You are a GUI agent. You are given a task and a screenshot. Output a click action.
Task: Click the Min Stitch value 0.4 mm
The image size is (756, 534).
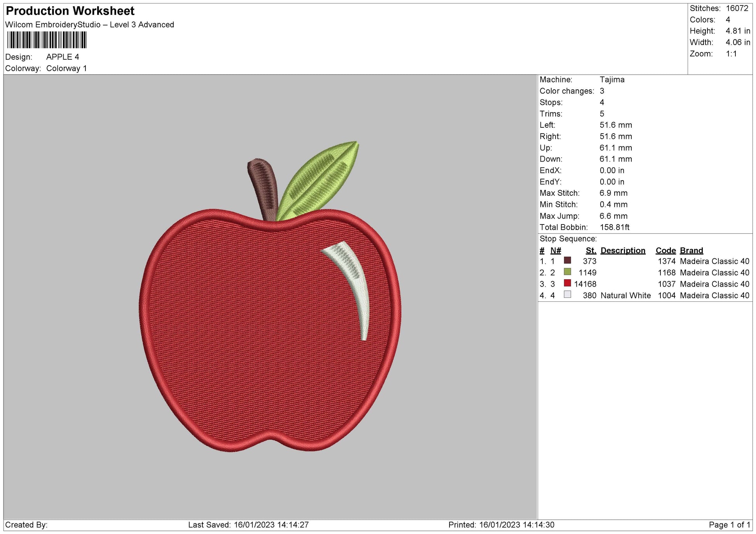point(613,204)
